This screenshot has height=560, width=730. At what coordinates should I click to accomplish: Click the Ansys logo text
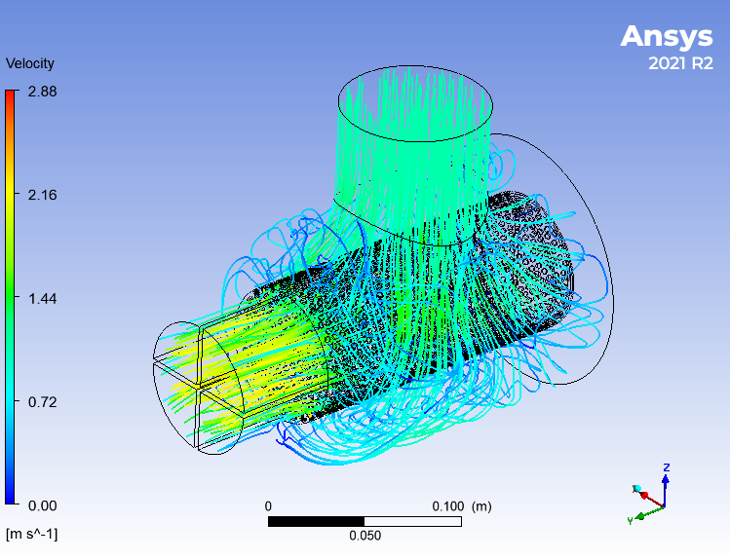tap(667, 36)
